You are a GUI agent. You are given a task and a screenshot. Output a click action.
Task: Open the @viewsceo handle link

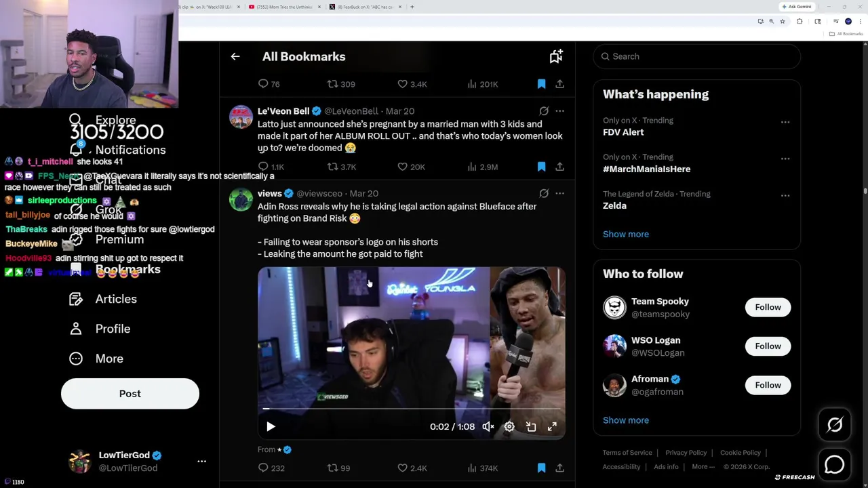(x=319, y=194)
